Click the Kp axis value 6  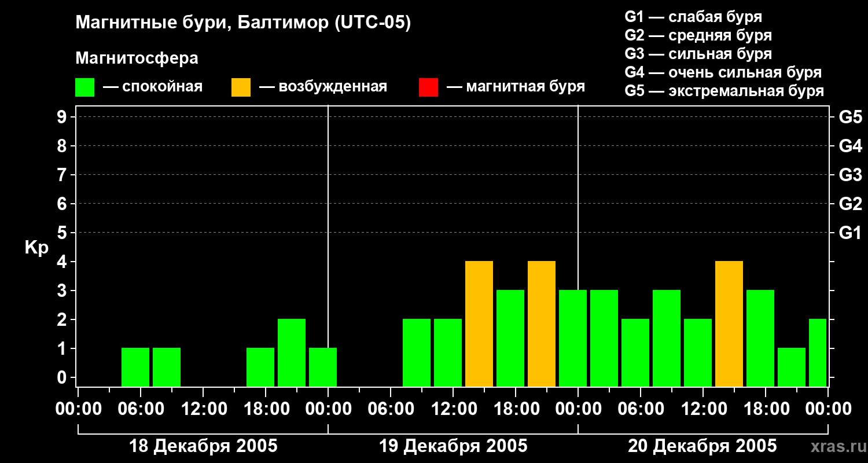point(63,204)
